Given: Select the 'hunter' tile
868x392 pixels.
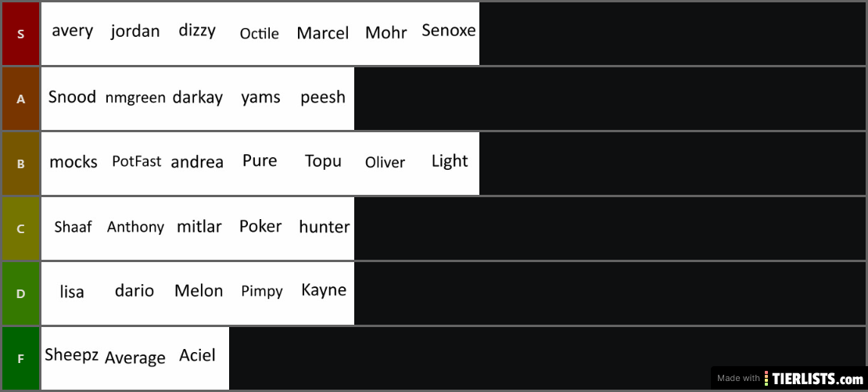Looking at the screenshot, I should pos(323,228).
